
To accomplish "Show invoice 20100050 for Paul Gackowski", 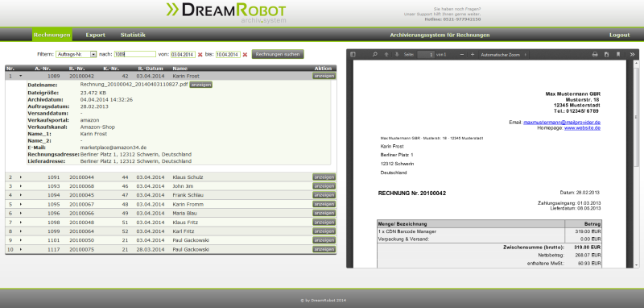I will (x=324, y=240).
